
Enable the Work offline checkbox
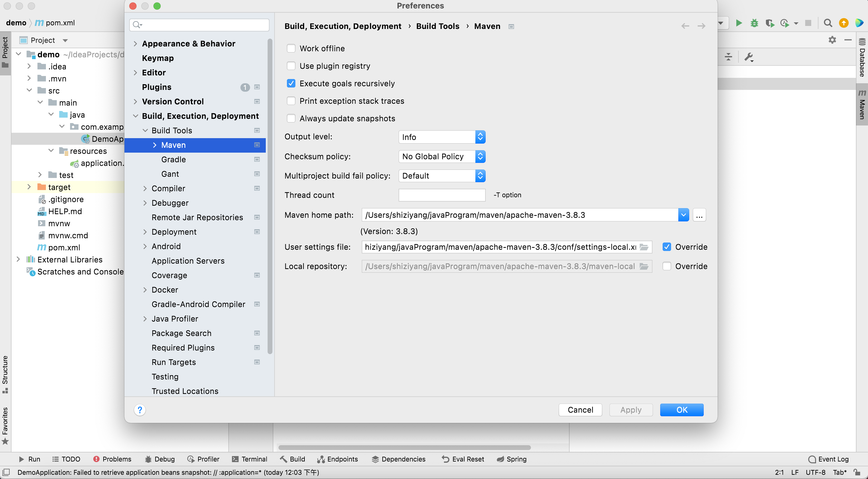coord(291,49)
